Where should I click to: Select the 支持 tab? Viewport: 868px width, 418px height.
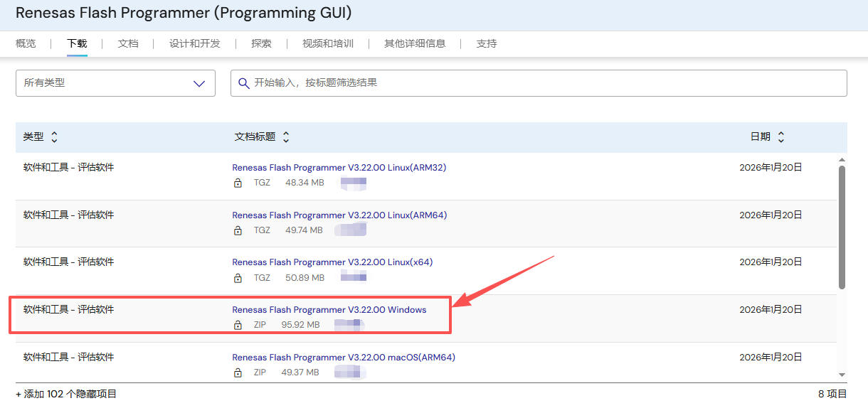487,43
